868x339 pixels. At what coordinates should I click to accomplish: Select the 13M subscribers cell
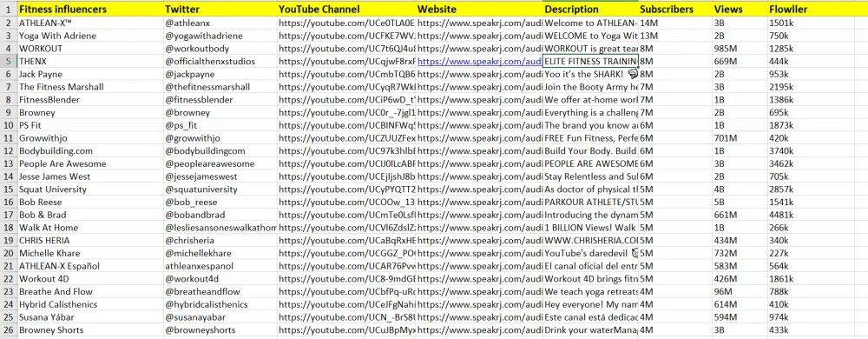[x=675, y=36]
